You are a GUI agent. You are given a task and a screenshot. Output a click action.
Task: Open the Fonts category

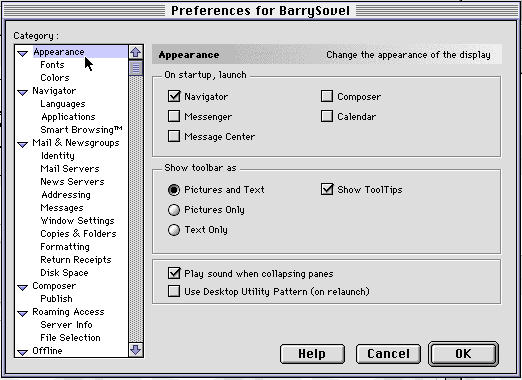tap(52, 65)
